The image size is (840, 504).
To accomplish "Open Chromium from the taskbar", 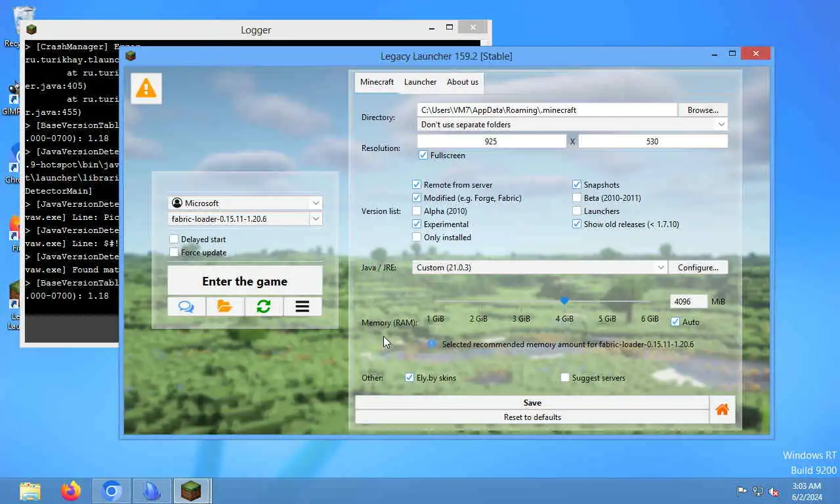I will click(x=112, y=491).
